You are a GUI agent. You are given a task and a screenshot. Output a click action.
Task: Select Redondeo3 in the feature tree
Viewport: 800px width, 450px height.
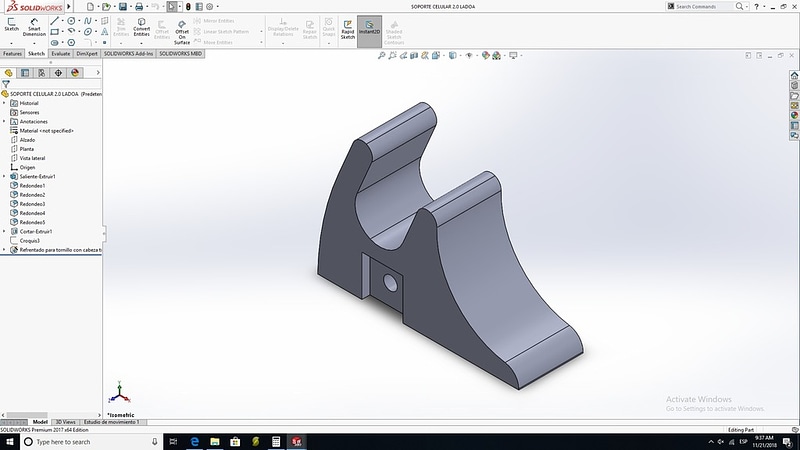(32, 204)
